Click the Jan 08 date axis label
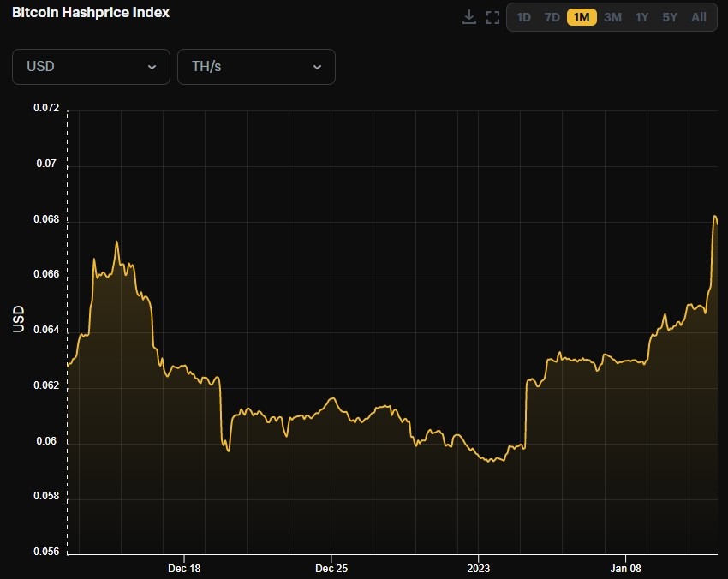728x579 pixels. pyautogui.click(x=625, y=569)
